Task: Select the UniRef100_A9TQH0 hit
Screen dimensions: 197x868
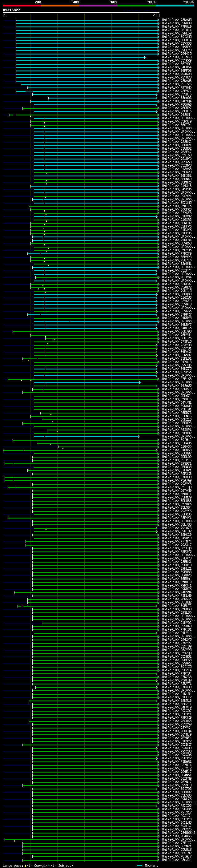Action: click(177, 88)
